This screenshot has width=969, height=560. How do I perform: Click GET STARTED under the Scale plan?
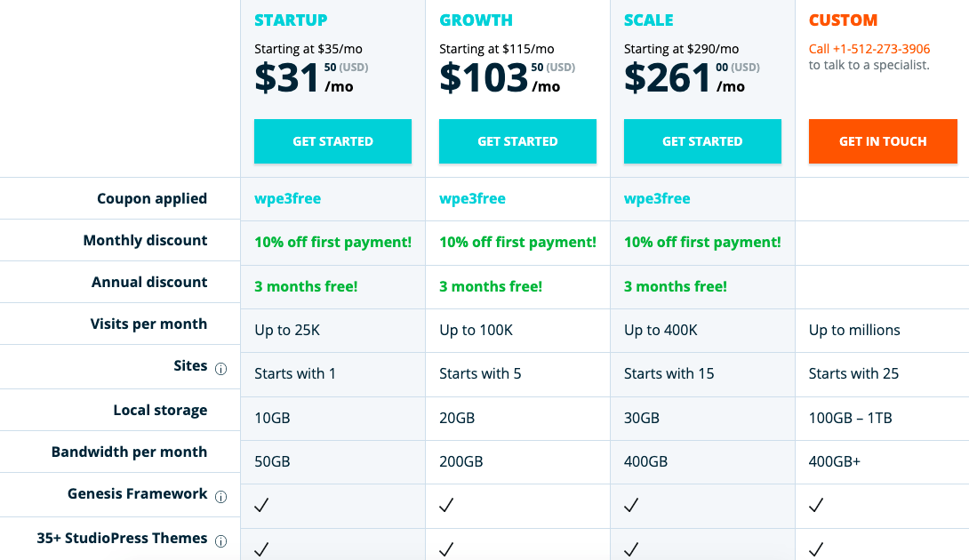coord(702,140)
